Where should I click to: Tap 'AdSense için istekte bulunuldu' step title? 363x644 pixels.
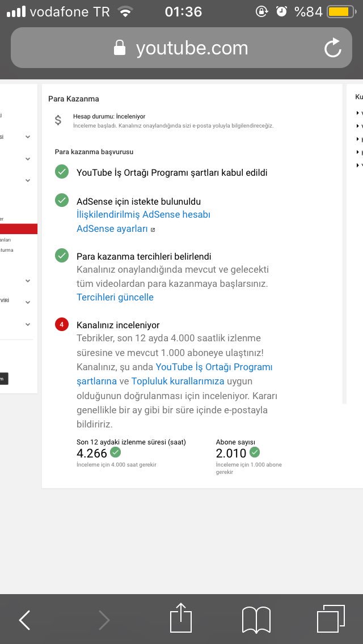tap(138, 201)
